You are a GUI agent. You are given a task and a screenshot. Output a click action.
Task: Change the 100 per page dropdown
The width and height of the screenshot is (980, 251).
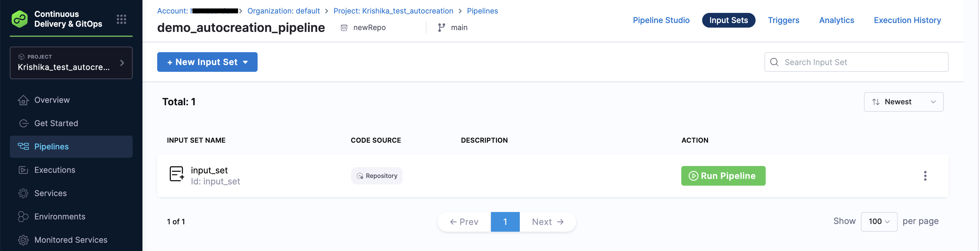(879, 222)
